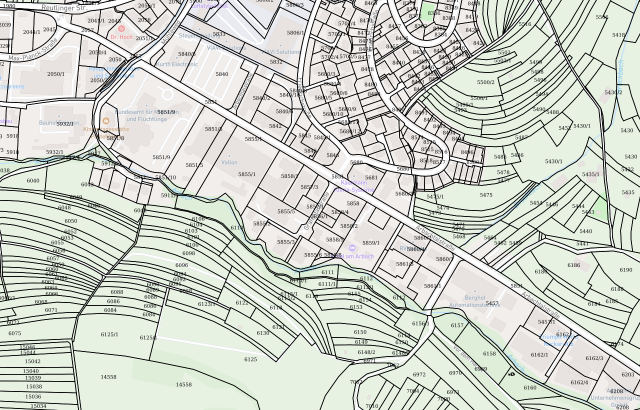Image resolution: width=640 pixels, height=410 pixels.
Task: Select parcel number 6040
Action: (x=33, y=181)
